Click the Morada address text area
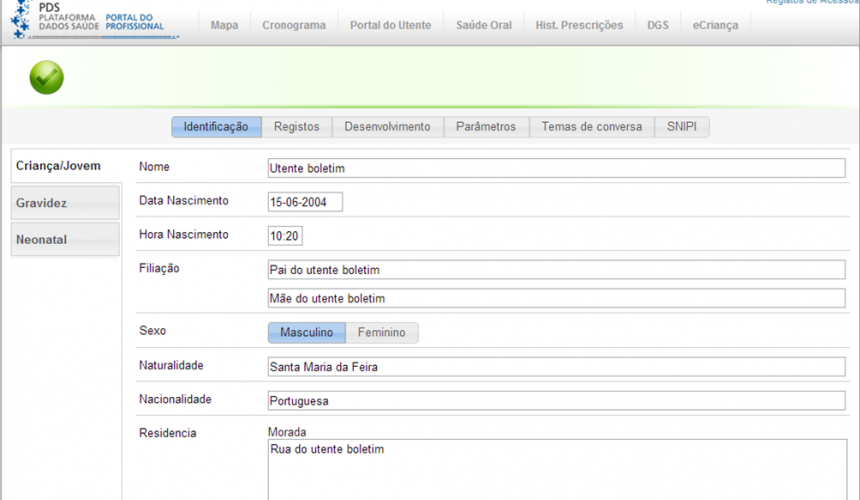Screen dimensions: 860x500 556,470
